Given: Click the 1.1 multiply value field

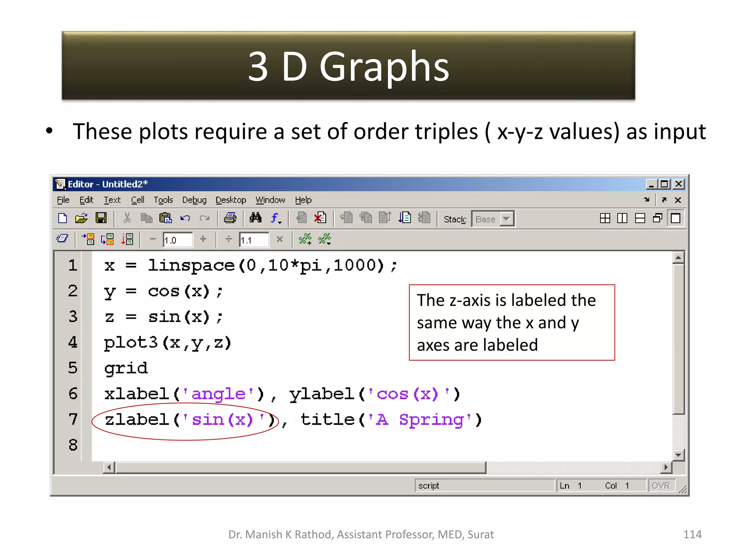Looking at the screenshot, I should 254,240.
